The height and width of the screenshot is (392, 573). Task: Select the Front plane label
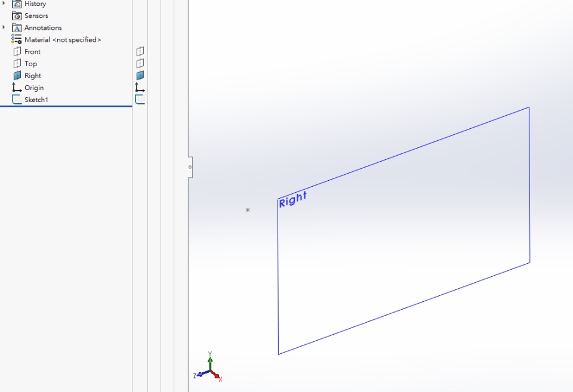(32, 52)
